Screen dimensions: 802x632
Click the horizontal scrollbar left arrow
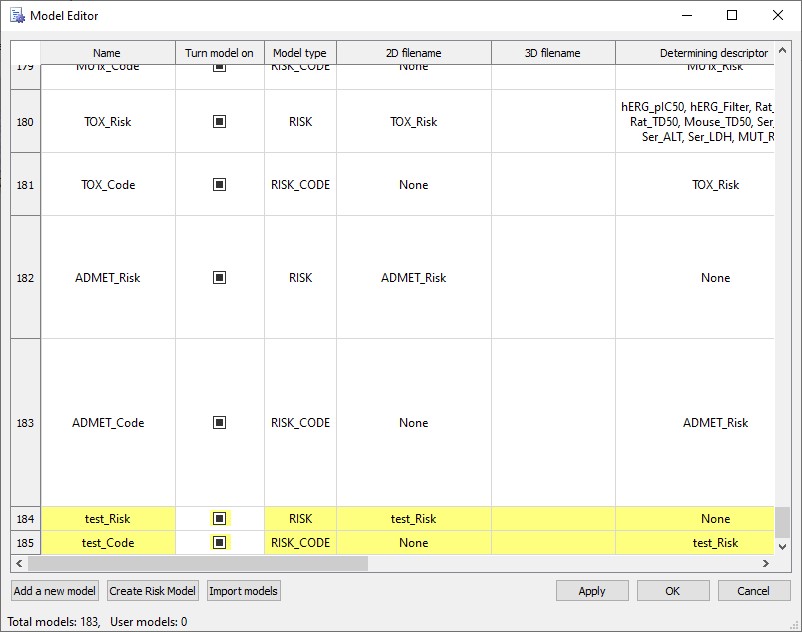[x=19, y=563]
